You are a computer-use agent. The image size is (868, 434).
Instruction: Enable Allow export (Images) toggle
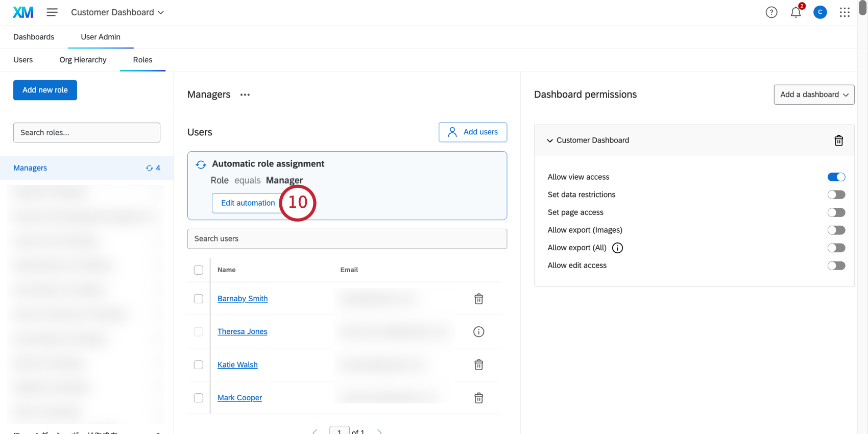tap(836, 230)
